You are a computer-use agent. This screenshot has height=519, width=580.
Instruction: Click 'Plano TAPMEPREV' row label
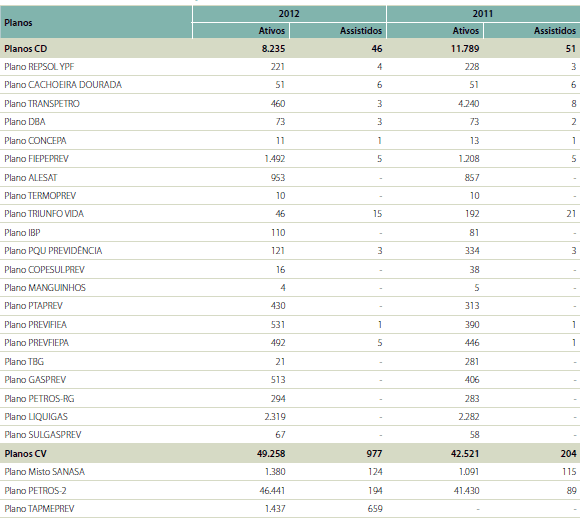click(39, 509)
